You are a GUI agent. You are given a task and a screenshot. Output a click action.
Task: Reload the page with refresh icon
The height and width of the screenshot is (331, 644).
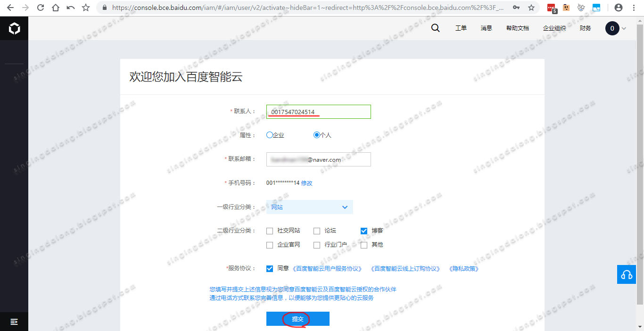pyautogui.click(x=41, y=8)
